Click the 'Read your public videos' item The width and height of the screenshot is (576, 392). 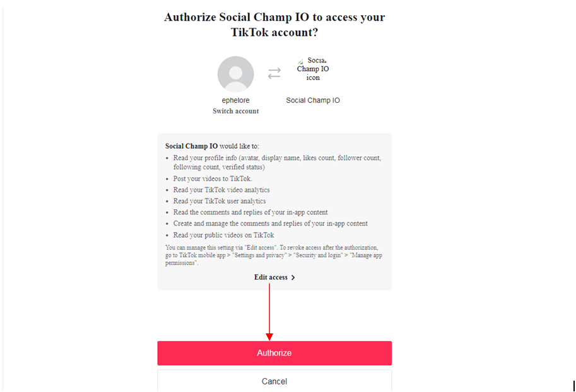[224, 235]
